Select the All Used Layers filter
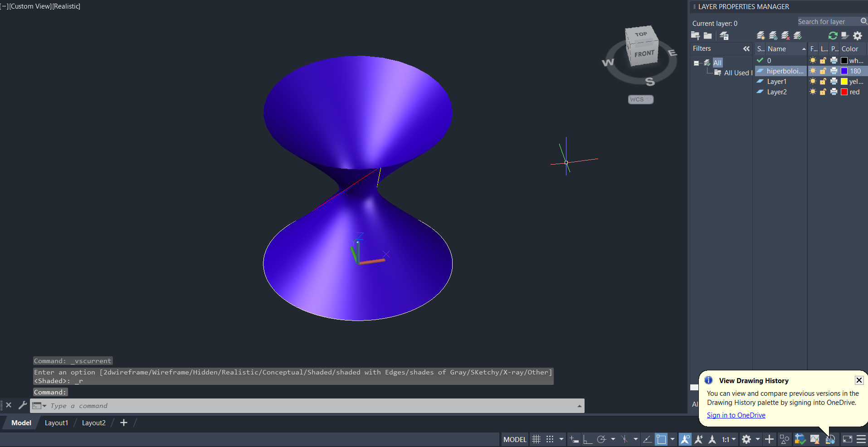This screenshot has height=447, width=868. (x=738, y=73)
